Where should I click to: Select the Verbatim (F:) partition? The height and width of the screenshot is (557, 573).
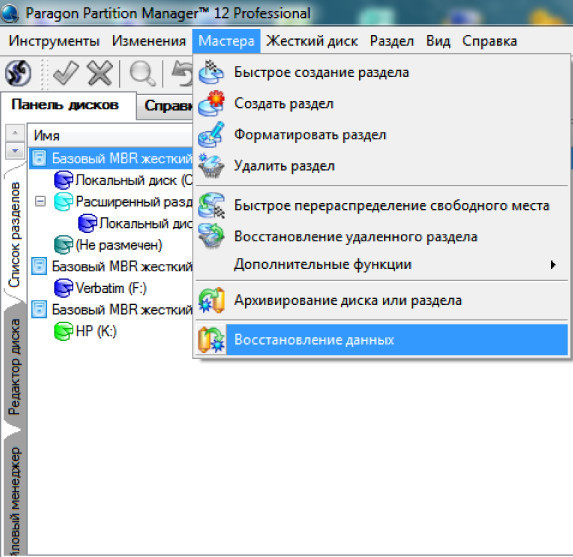[100, 288]
